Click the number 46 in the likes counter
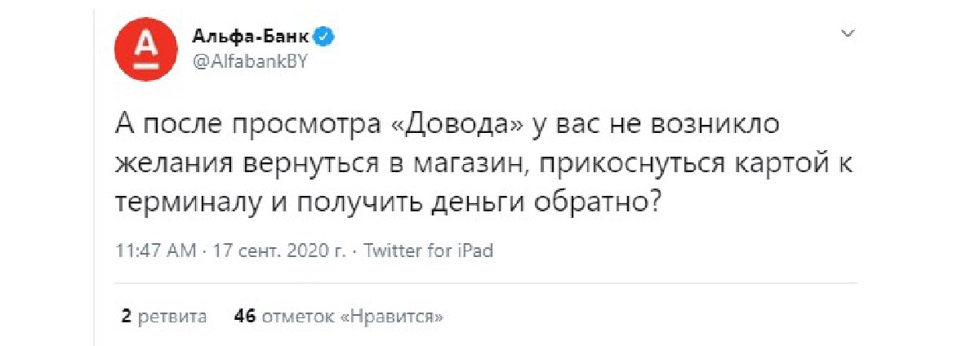This screenshot has height=346, width=980. 243,315
